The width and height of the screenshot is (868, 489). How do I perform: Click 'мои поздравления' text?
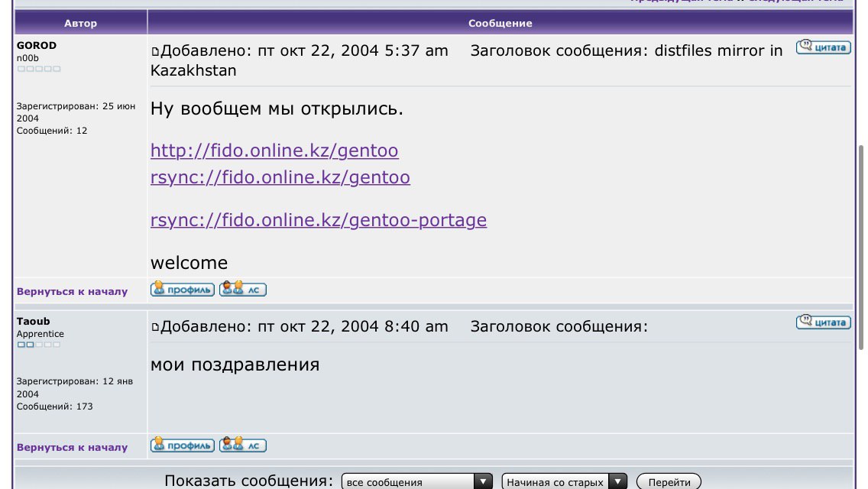point(235,365)
